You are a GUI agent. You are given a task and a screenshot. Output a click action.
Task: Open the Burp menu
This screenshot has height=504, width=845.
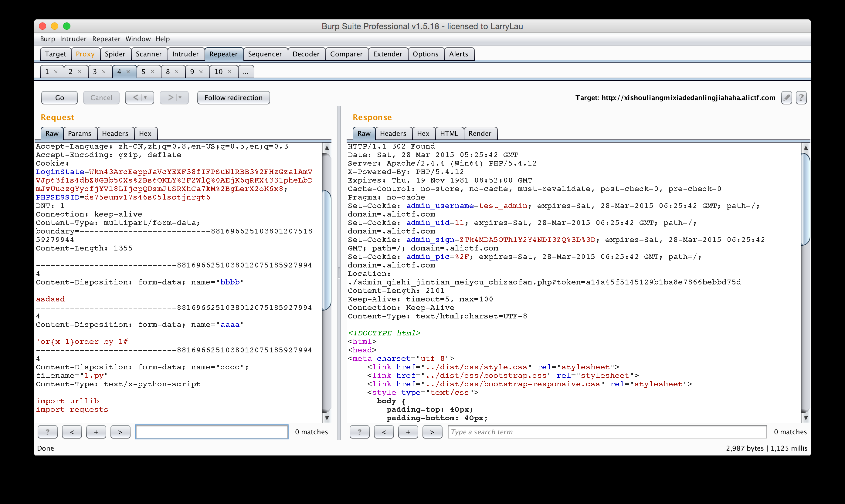48,39
